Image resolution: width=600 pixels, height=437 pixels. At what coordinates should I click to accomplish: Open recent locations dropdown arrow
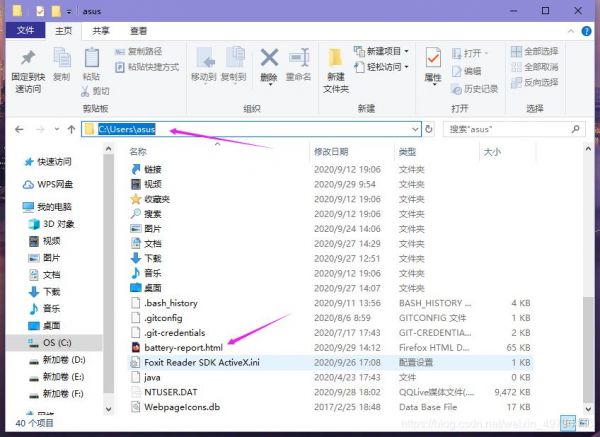pyautogui.click(x=57, y=129)
